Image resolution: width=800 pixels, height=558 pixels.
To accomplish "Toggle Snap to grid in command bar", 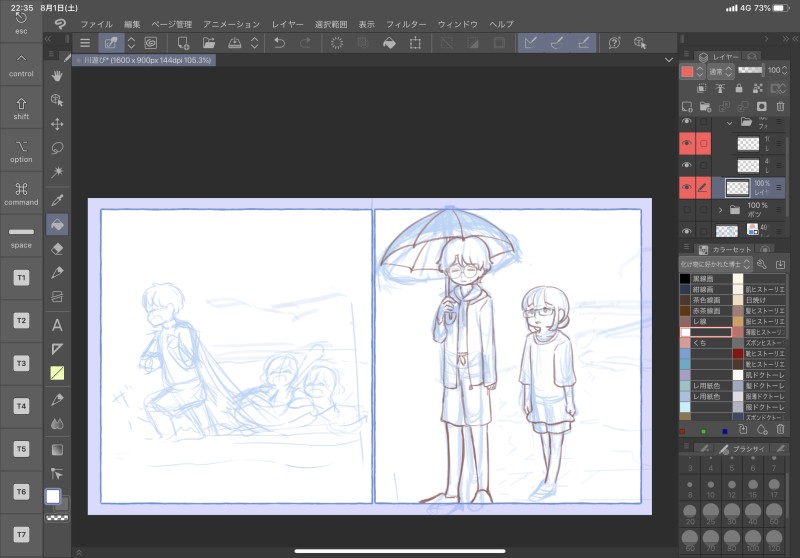I will coord(584,43).
